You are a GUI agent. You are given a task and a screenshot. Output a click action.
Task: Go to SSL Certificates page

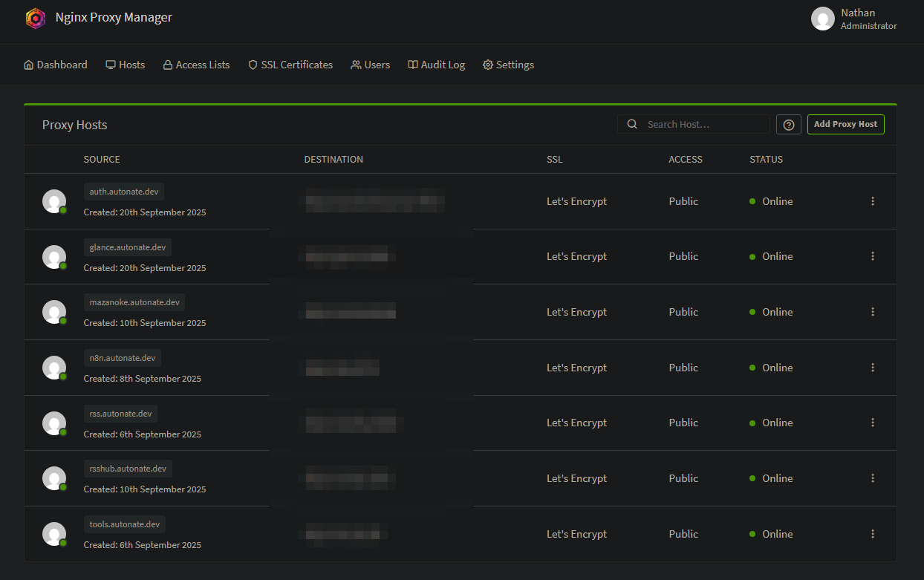[290, 65]
